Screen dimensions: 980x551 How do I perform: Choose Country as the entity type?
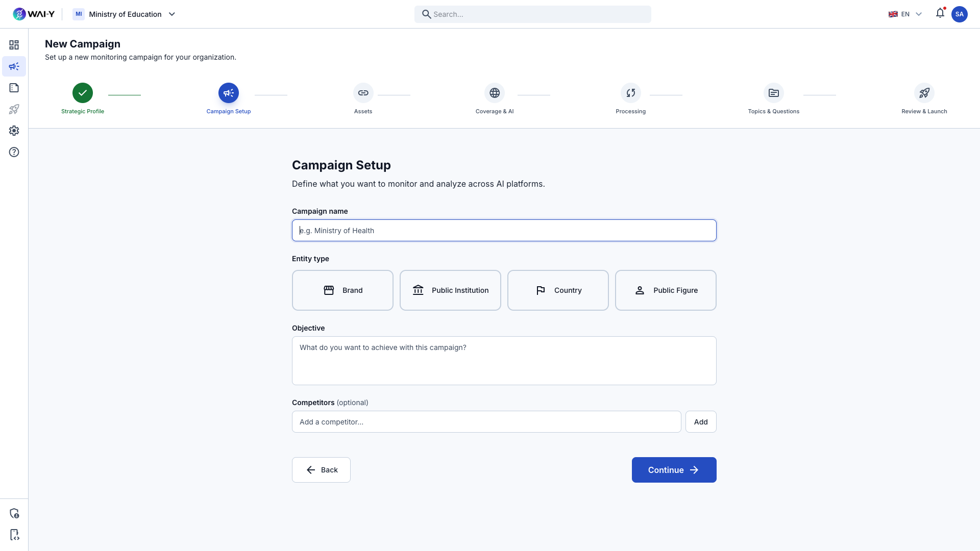(558, 290)
